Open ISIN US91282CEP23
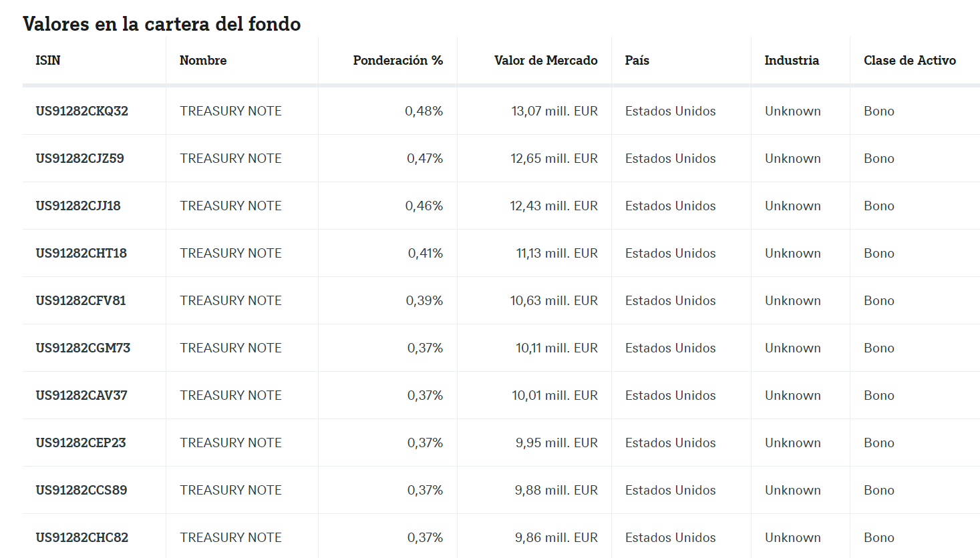 tap(81, 443)
